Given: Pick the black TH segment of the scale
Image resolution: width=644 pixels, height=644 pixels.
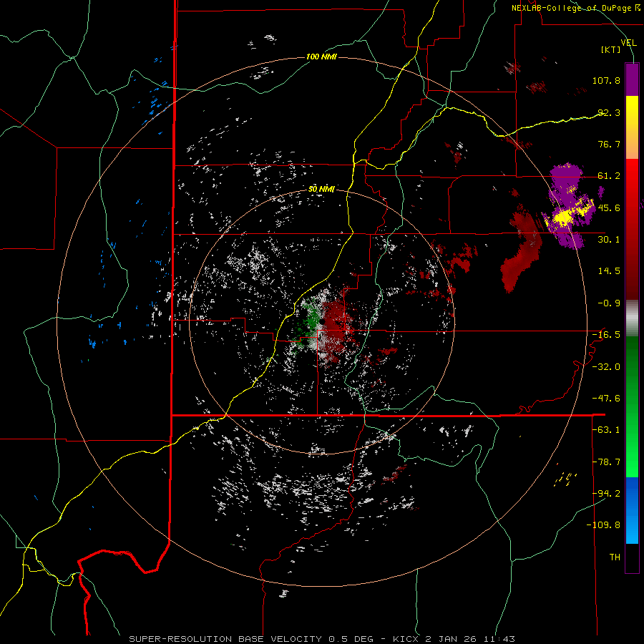Looking at the screenshot, I should click(632, 558).
